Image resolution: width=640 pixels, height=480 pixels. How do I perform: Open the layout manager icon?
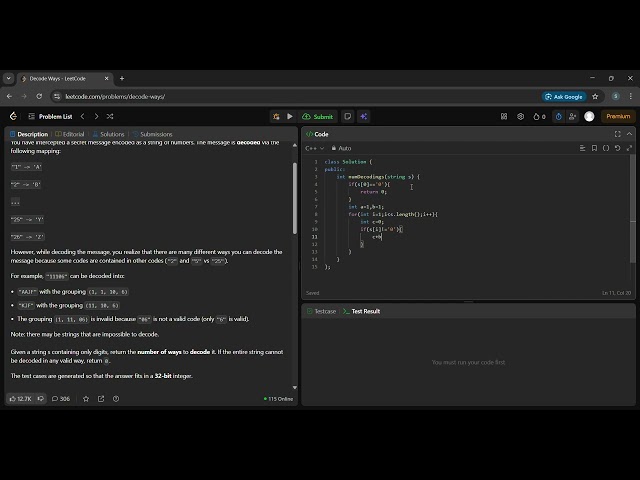coord(504,116)
